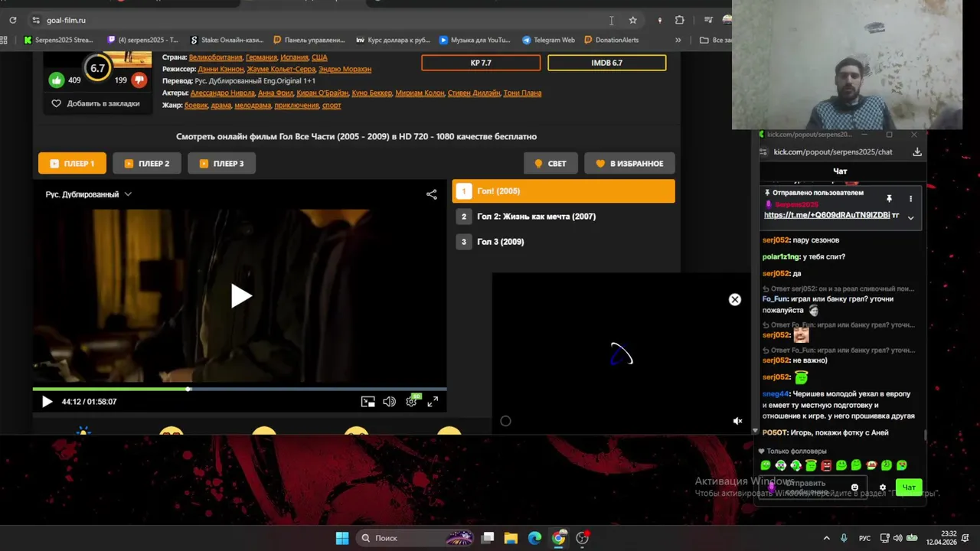Open the pinned t.me link in chat
The width and height of the screenshot is (980, 551).
(827, 215)
